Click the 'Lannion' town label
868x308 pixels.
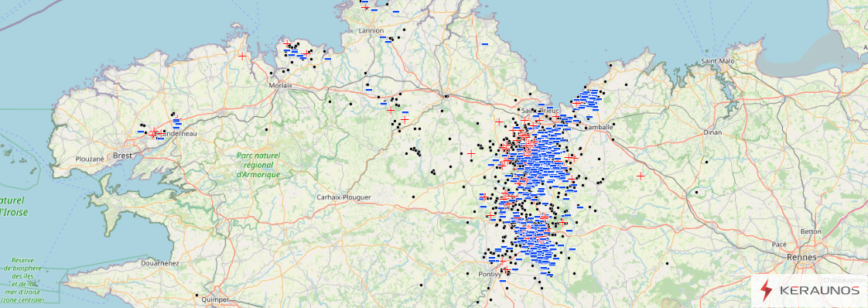(x=371, y=30)
